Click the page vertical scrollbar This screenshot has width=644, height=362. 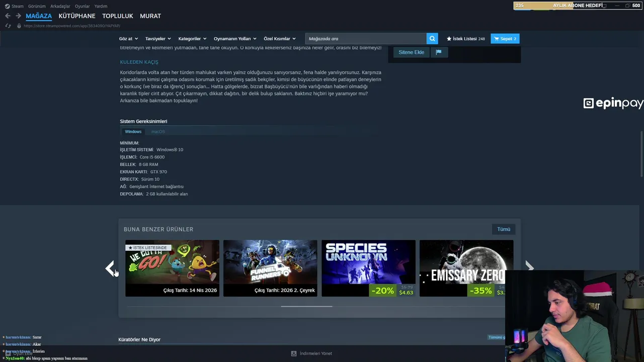tap(641, 153)
